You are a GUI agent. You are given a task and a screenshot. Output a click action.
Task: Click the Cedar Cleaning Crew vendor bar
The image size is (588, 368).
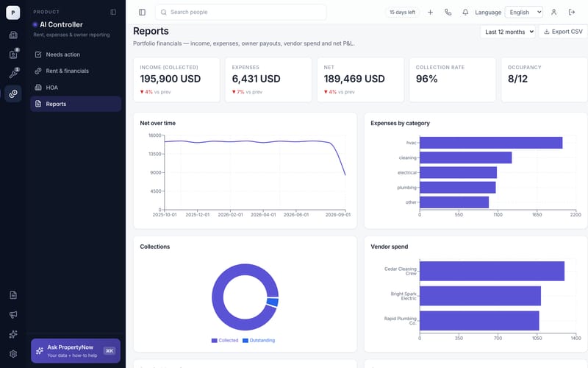(492, 271)
